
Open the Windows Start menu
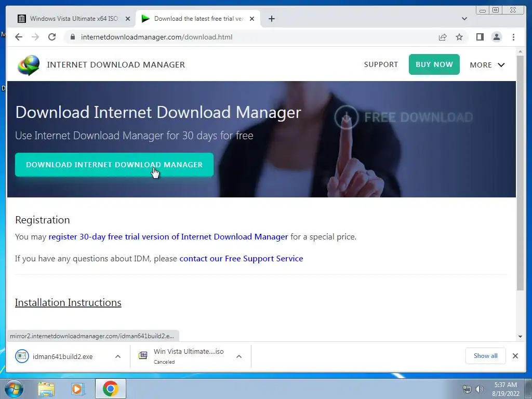pos(14,389)
